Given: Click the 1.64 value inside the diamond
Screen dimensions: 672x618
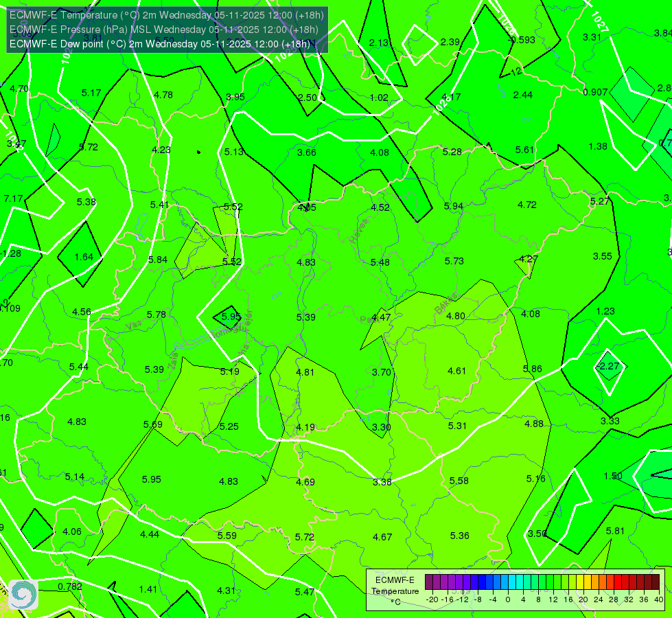Looking at the screenshot, I should coord(84,257).
